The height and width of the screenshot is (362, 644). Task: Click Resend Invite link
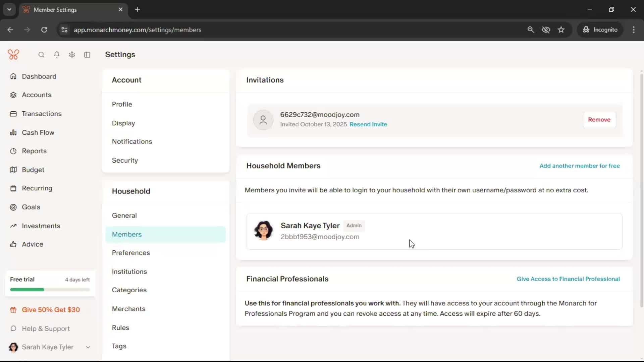pyautogui.click(x=368, y=124)
